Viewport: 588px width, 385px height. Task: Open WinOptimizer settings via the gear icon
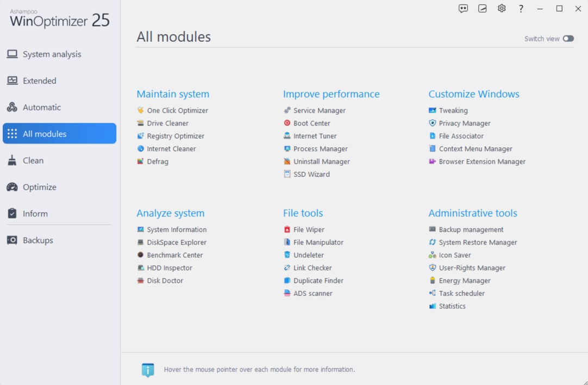tap(501, 8)
